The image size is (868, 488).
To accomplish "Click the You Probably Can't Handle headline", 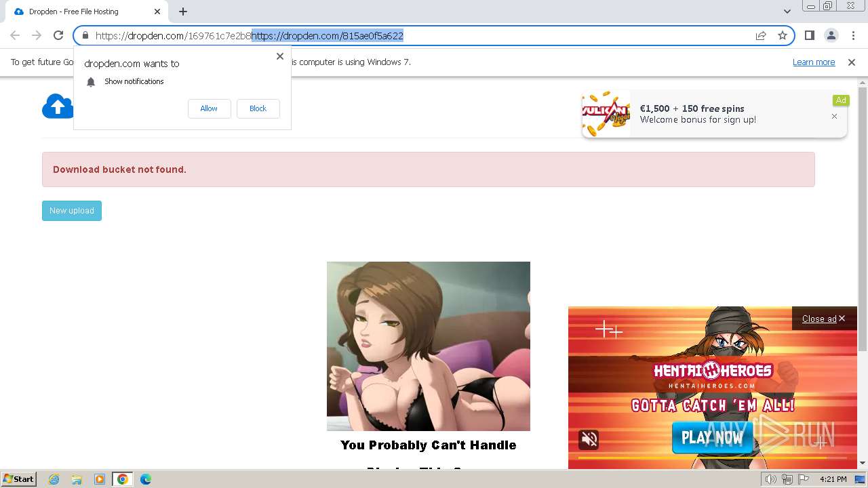I will pyautogui.click(x=429, y=445).
